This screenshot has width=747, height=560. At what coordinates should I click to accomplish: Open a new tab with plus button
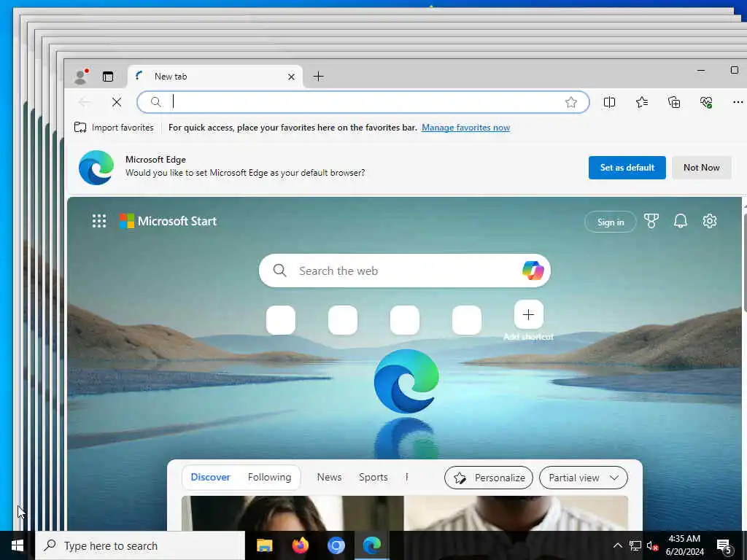[318, 76]
